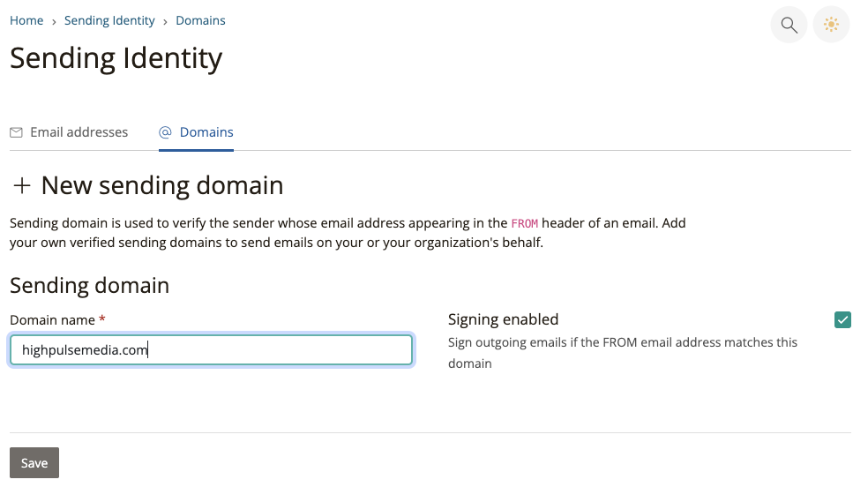Click the Sending Identity page title

[x=116, y=58]
